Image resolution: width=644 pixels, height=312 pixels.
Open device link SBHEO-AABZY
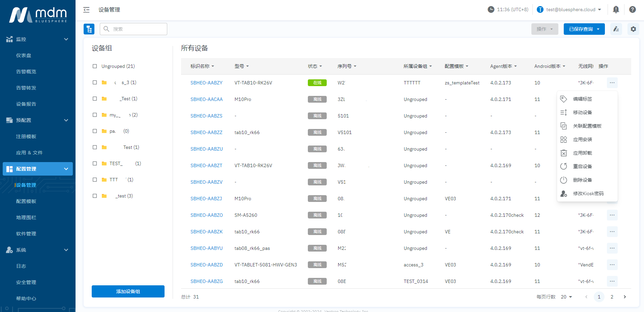(206, 83)
